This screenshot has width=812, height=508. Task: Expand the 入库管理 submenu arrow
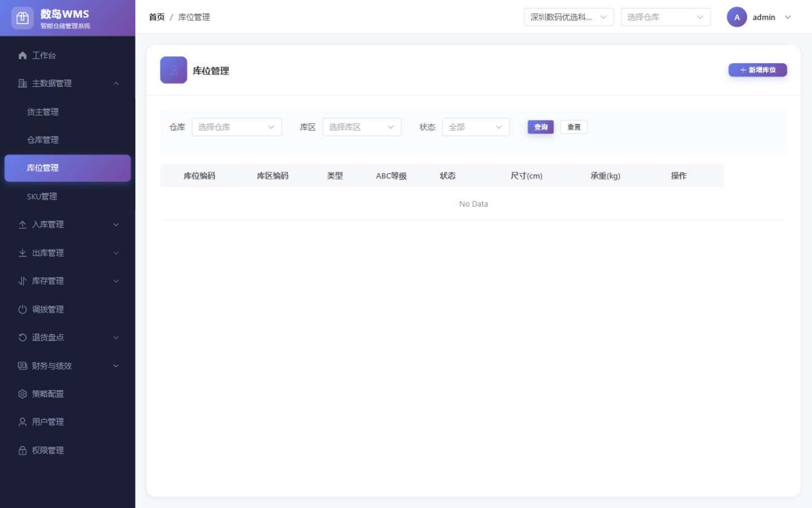[116, 225]
